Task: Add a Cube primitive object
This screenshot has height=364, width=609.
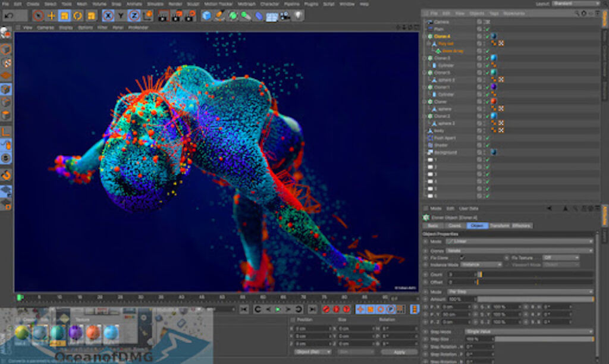Action: click(x=206, y=16)
